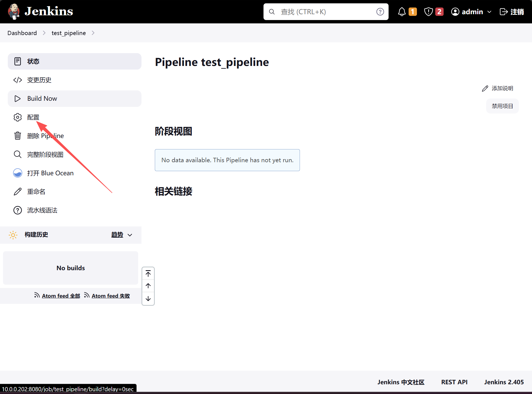The width and height of the screenshot is (532, 394).
Task: Open 配置 configuration page
Action: pyautogui.click(x=74, y=117)
